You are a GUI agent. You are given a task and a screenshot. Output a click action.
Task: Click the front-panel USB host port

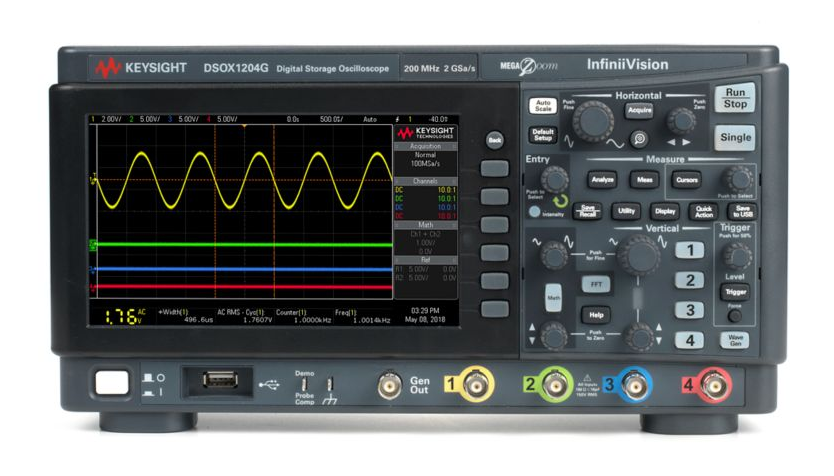(220, 380)
